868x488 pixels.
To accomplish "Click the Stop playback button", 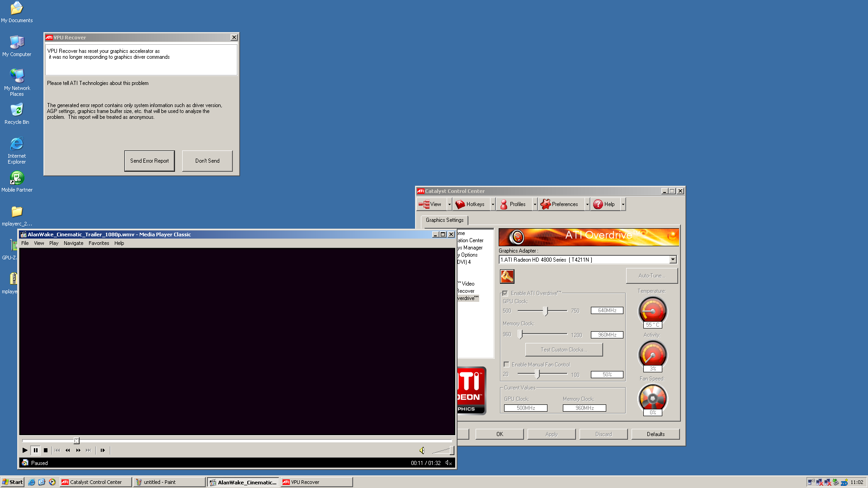I will 46,450.
